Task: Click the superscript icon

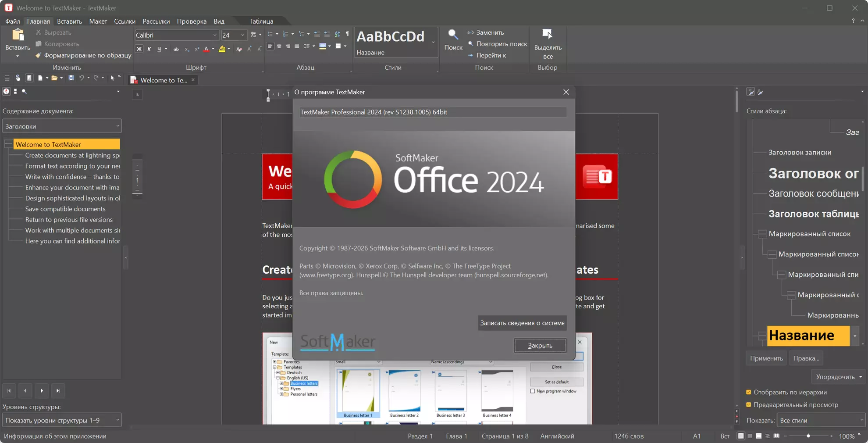Action: (197, 49)
